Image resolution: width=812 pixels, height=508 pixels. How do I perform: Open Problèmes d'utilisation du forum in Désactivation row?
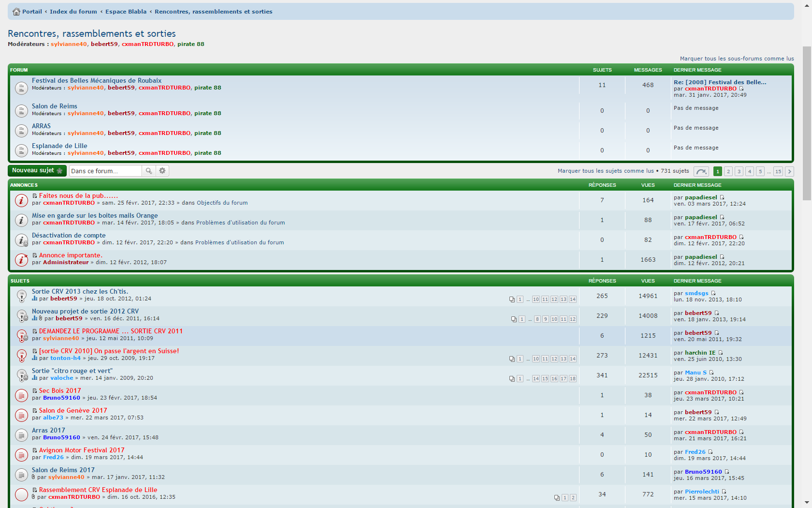pyautogui.click(x=240, y=243)
